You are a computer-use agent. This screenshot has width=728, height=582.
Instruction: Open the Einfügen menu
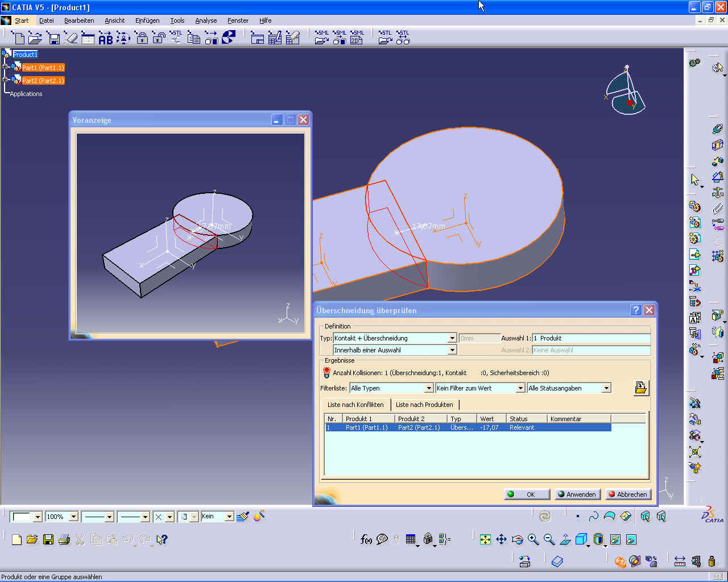(x=147, y=20)
